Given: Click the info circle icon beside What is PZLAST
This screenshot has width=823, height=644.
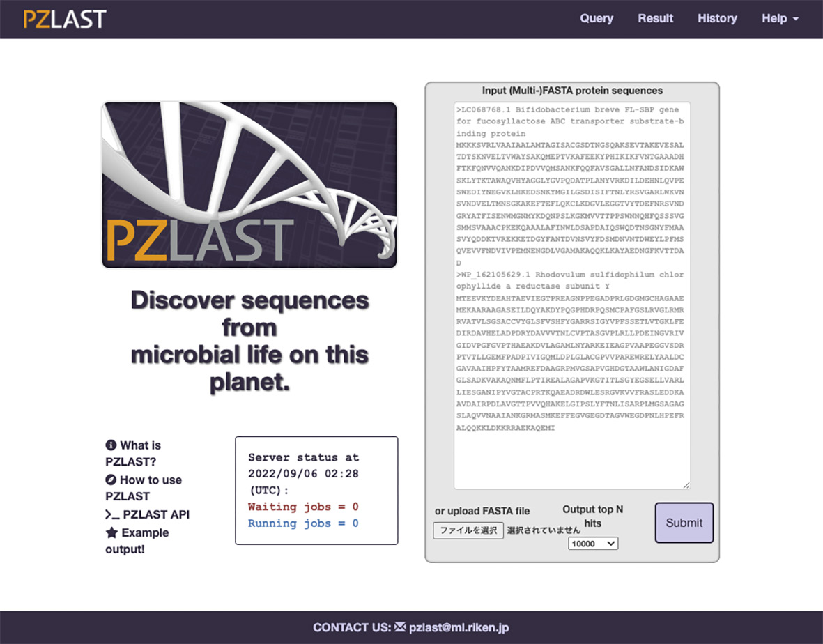Looking at the screenshot, I should (x=111, y=445).
